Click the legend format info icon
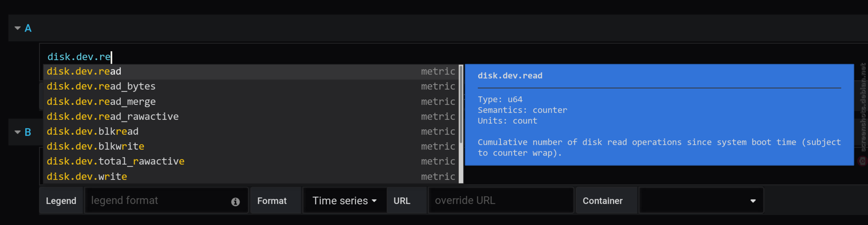Screen dimensions: 868x225 coord(235,202)
